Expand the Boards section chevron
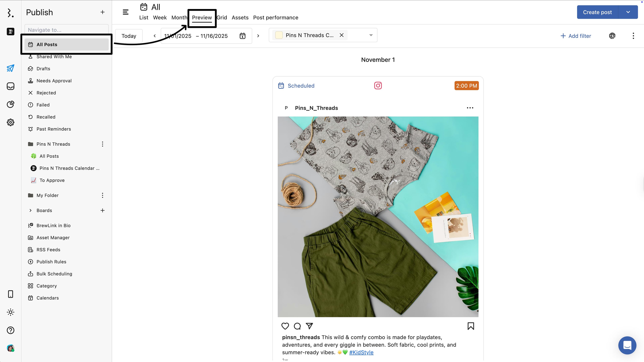644x362 pixels. click(31, 210)
